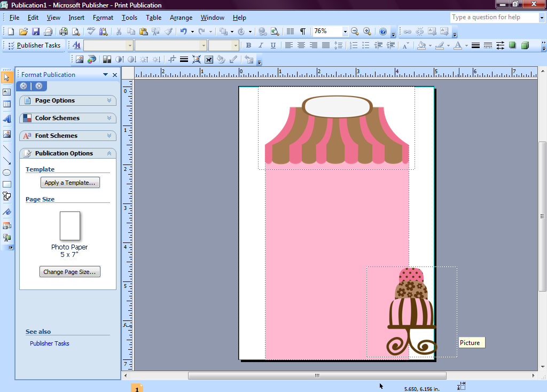Click the Change Page Size button
The image size is (547, 392).
click(x=69, y=271)
